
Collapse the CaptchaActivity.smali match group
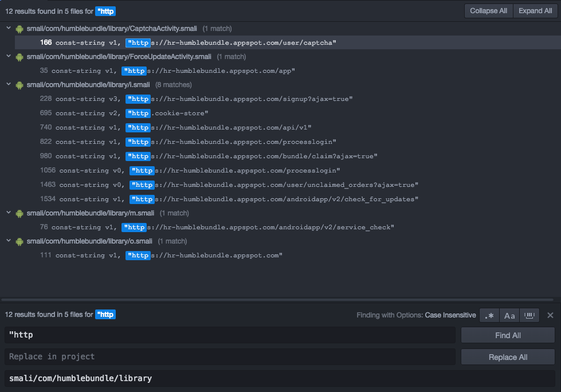8,28
